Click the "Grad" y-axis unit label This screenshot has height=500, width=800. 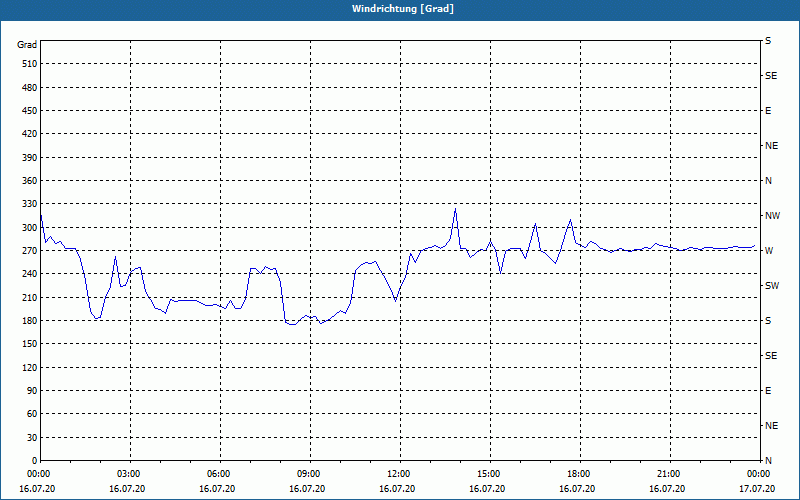[x=27, y=45]
